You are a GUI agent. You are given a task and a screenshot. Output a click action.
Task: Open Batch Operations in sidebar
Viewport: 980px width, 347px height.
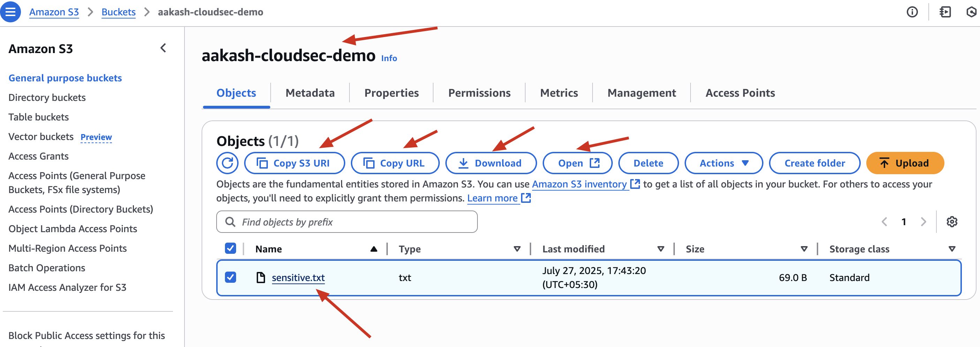[47, 268]
